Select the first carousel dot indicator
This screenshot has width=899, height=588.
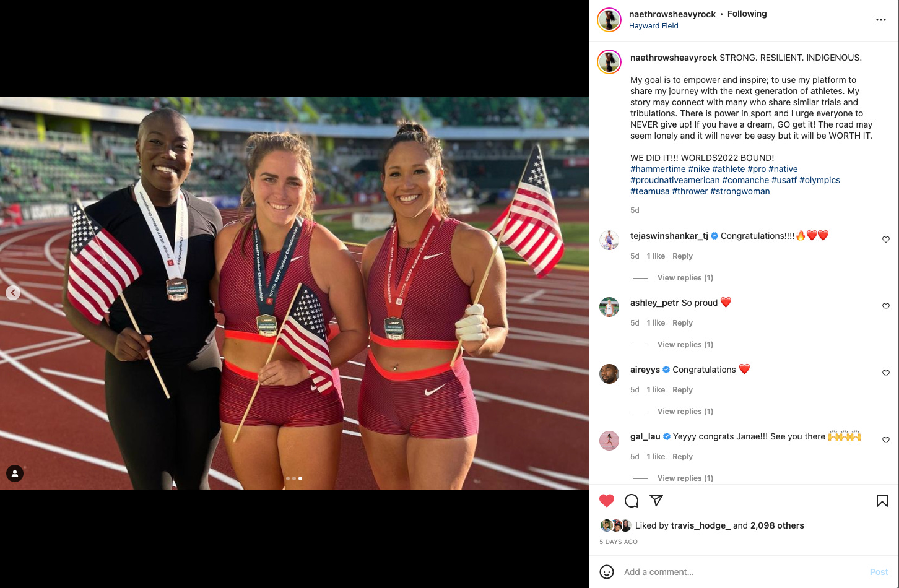[288, 478]
